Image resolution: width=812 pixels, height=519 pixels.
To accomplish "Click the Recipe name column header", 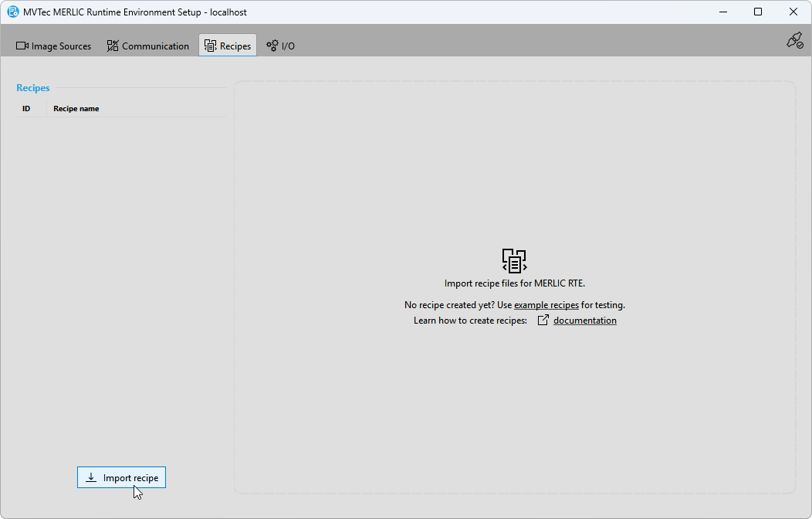I will 76,109.
